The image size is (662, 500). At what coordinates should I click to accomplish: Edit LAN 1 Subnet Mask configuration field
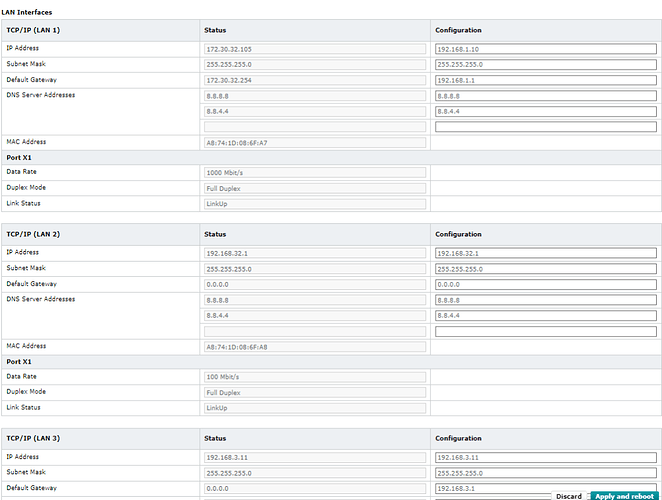pyautogui.click(x=545, y=65)
